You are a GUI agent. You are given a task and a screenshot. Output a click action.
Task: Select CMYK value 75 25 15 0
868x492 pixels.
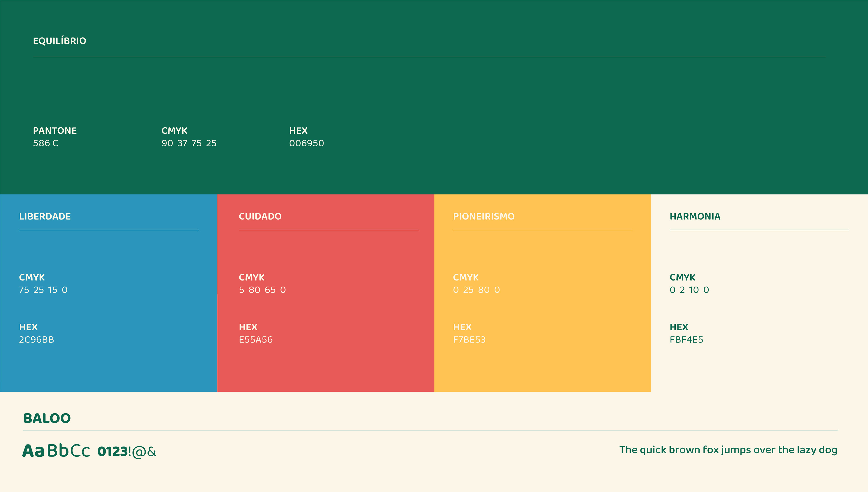43,290
